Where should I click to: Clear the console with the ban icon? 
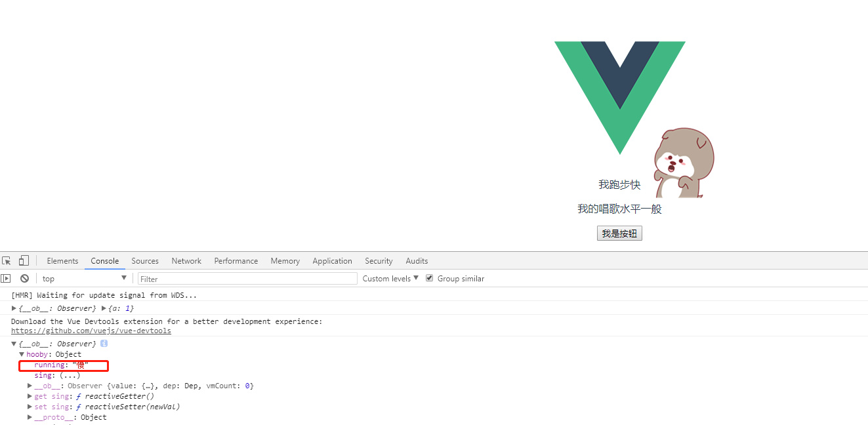(24, 278)
